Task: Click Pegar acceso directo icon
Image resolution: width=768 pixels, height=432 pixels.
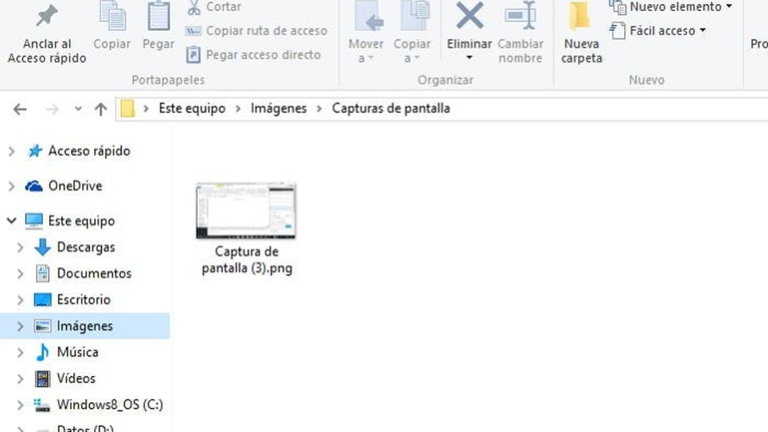Action: [193, 54]
